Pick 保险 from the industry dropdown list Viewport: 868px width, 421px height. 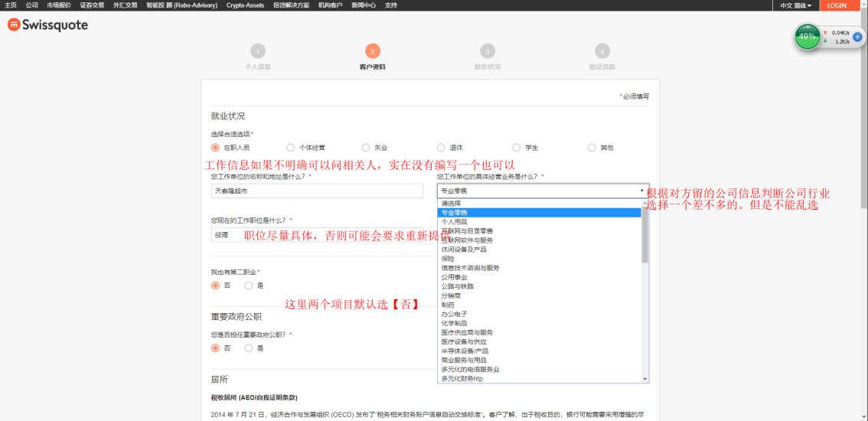448,259
